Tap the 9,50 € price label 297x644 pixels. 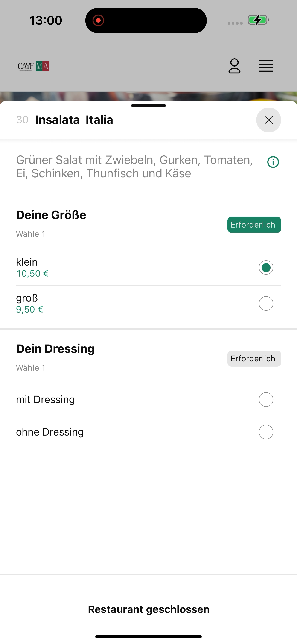(x=29, y=310)
